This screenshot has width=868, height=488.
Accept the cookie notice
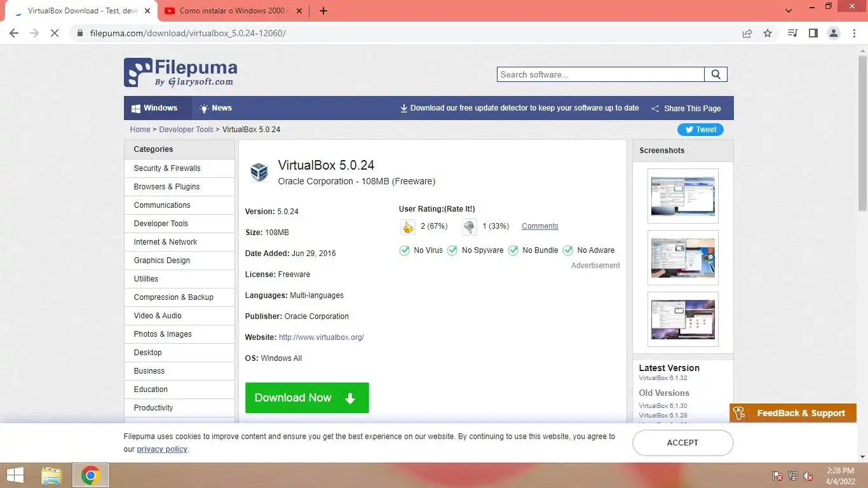(x=682, y=443)
